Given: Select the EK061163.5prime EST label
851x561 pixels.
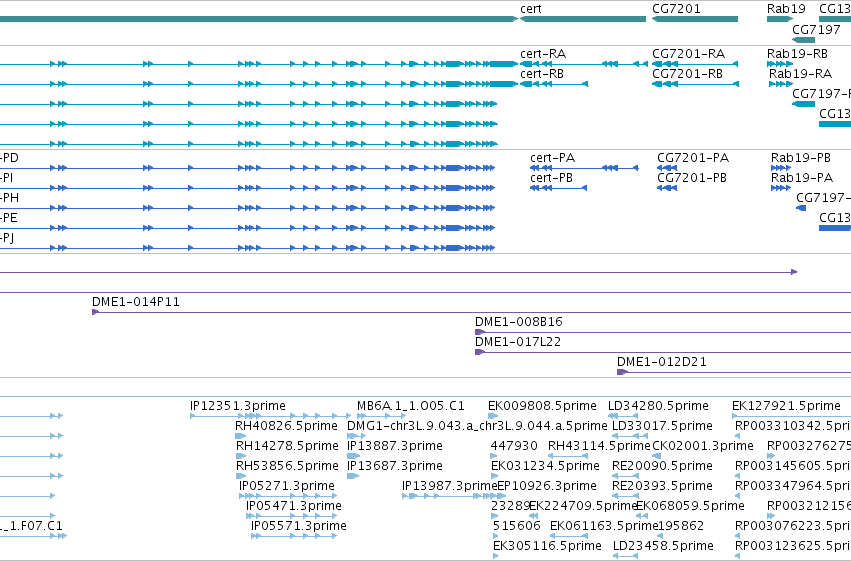Looking at the screenshot, I should point(604,526).
